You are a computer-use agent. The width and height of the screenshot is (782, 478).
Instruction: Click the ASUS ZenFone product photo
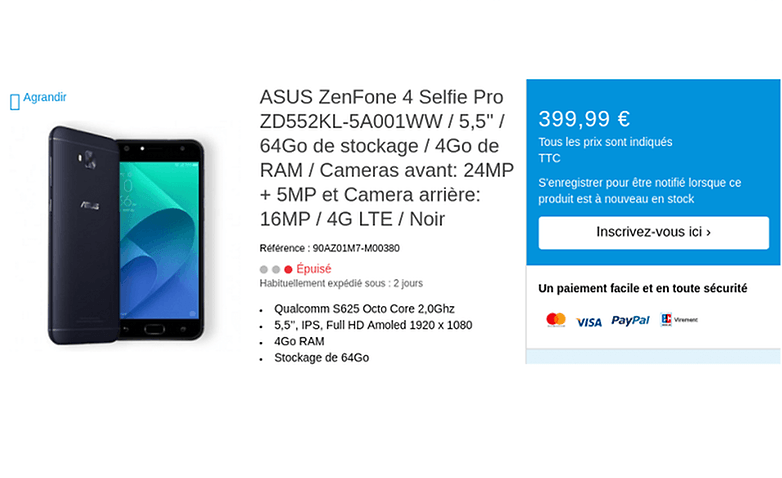coord(127,234)
